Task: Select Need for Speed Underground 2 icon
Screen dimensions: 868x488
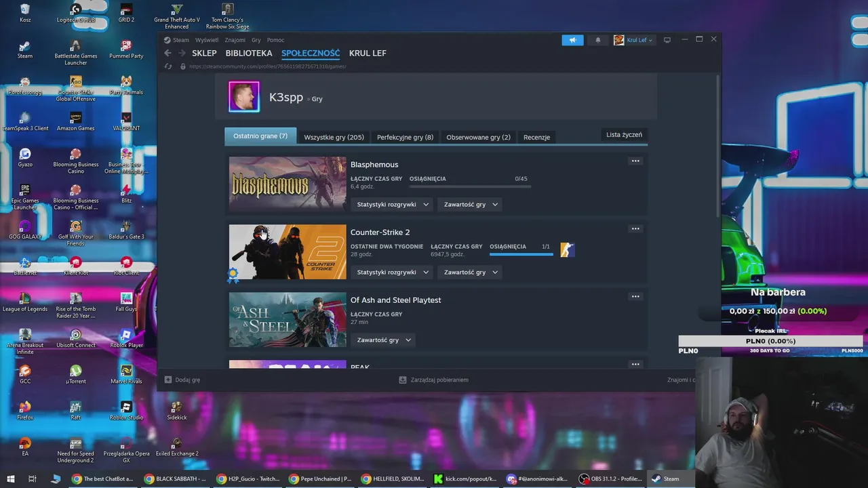Action: pyautogui.click(x=76, y=449)
